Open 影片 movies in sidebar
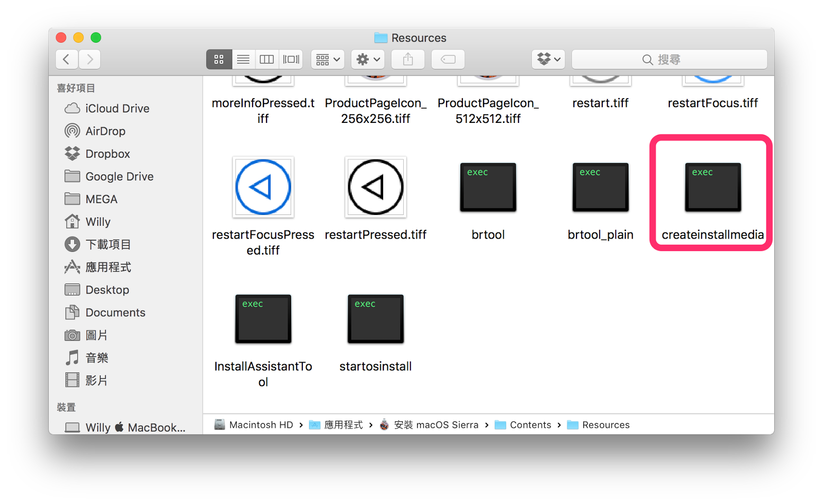Screen dimensions: 823x504 (x=86, y=381)
